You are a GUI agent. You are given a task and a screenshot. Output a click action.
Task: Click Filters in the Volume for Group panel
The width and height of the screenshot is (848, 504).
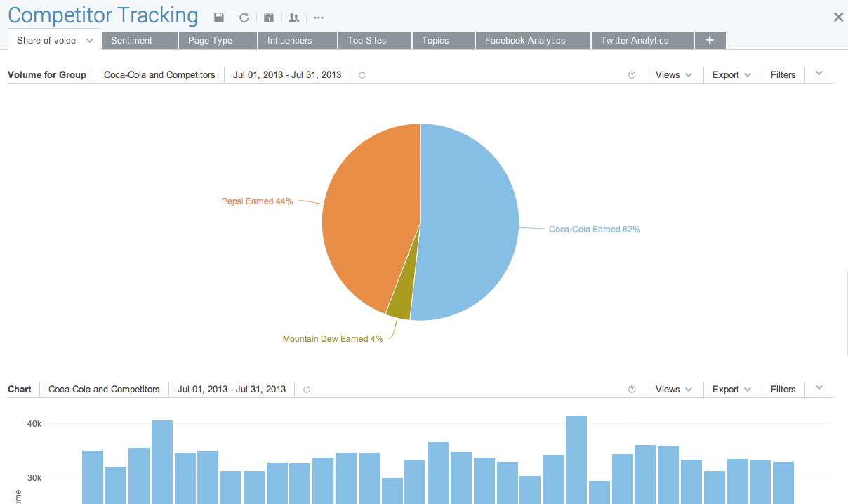[783, 75]
